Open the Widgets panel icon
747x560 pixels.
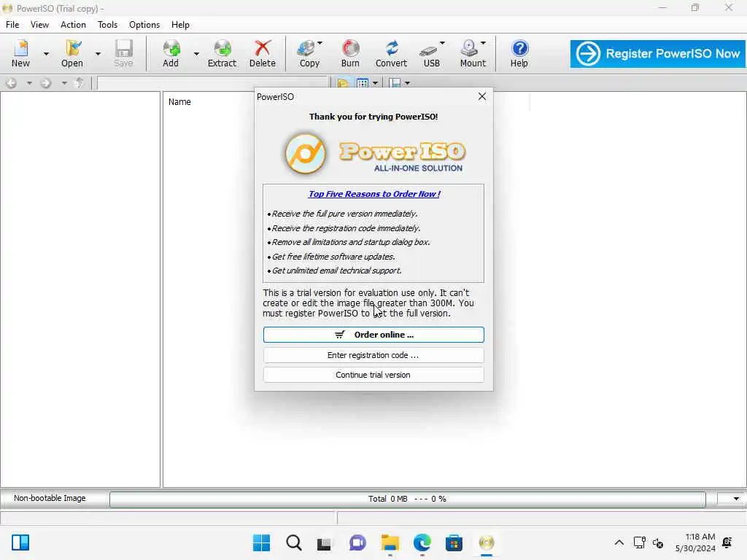point(20,542)
